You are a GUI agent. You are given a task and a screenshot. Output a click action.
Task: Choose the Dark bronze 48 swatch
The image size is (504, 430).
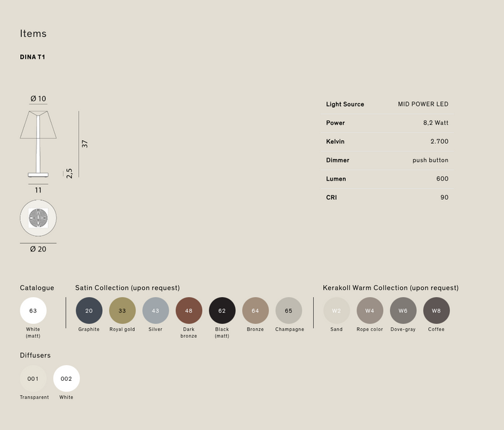189,311
